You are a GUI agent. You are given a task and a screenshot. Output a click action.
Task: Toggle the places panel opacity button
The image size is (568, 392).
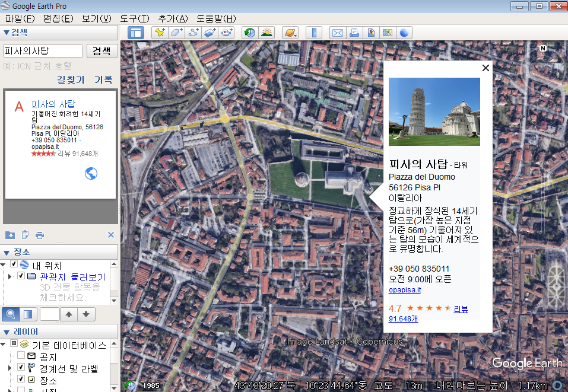pyautogui.click(x=28, y=314)
